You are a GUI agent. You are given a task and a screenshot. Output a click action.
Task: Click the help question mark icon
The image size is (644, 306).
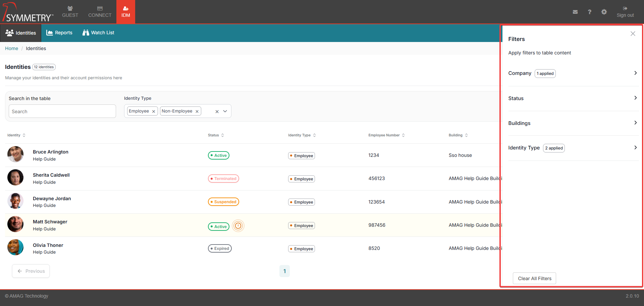tap(589, 12)
